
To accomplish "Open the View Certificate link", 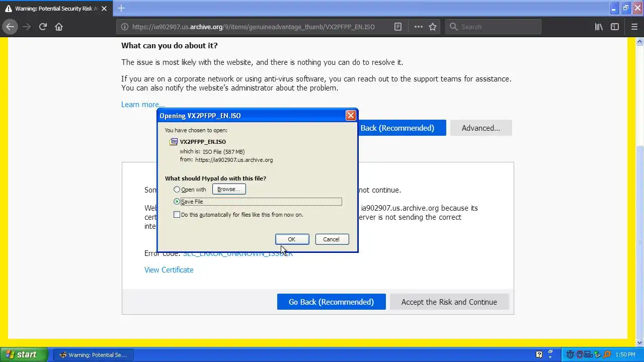I will pos(169,270).
